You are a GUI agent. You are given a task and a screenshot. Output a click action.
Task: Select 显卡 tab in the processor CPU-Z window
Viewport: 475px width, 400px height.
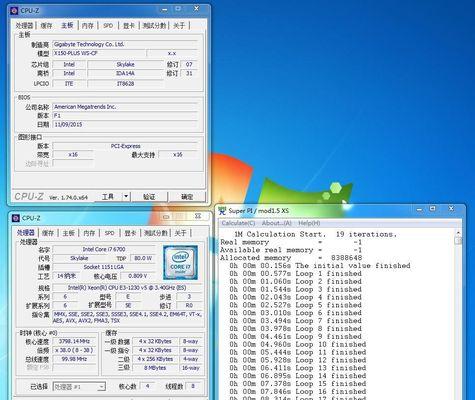(130, 233)
